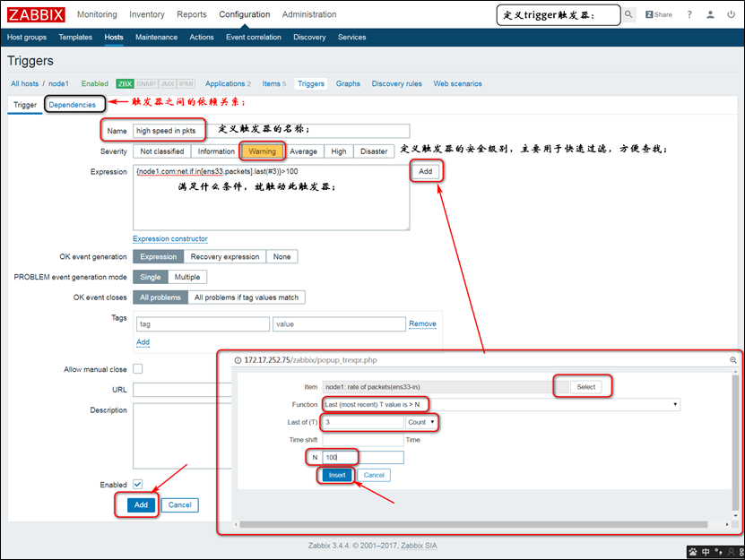Go to Templates submenu
Viewport: 745px width, 560px height.
(x=75, y=37)
